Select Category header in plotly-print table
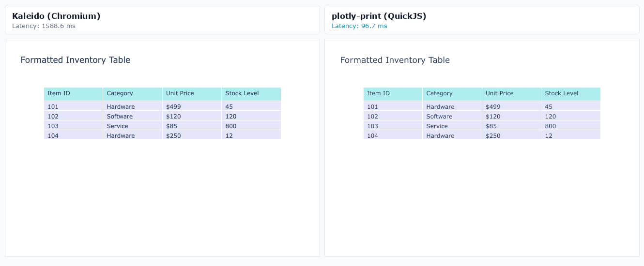The height and width of the screenshot is (266, 644). click(x=452, y=94)
